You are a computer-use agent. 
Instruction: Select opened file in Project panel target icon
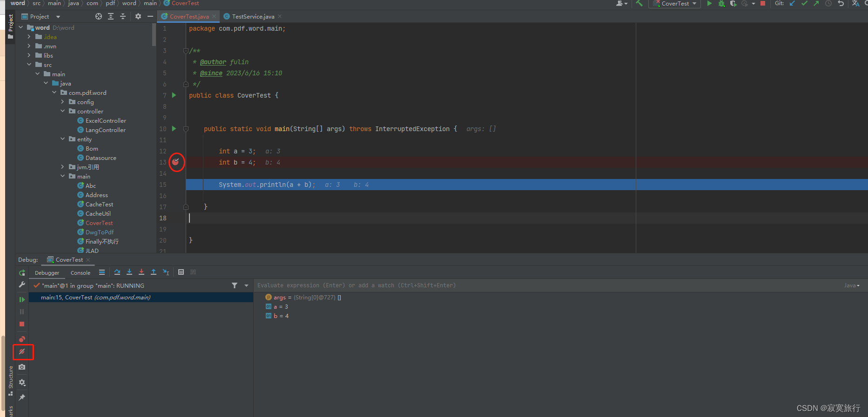[99, 16]
